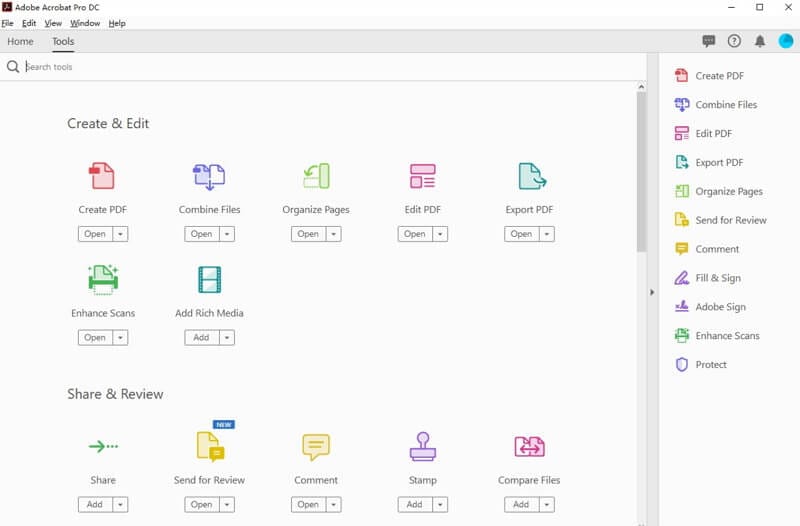The width and height of the screenshot is (800, 526).
Task: Expand dropdown arrow next to Create PDF Open
Action: 120,234
